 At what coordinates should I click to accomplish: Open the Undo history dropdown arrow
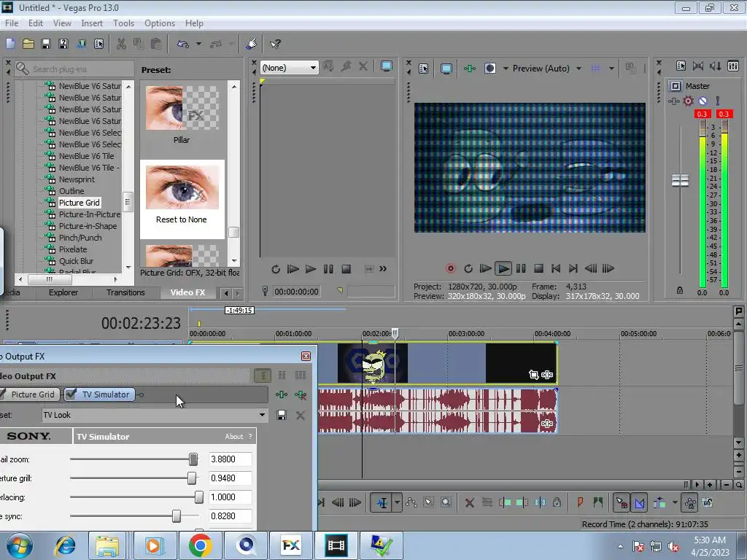198,44
